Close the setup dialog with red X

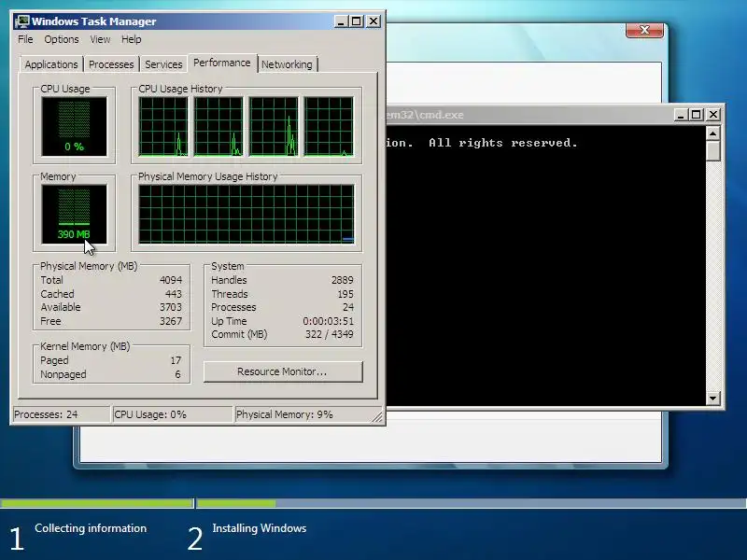click(x=644, y=30)
